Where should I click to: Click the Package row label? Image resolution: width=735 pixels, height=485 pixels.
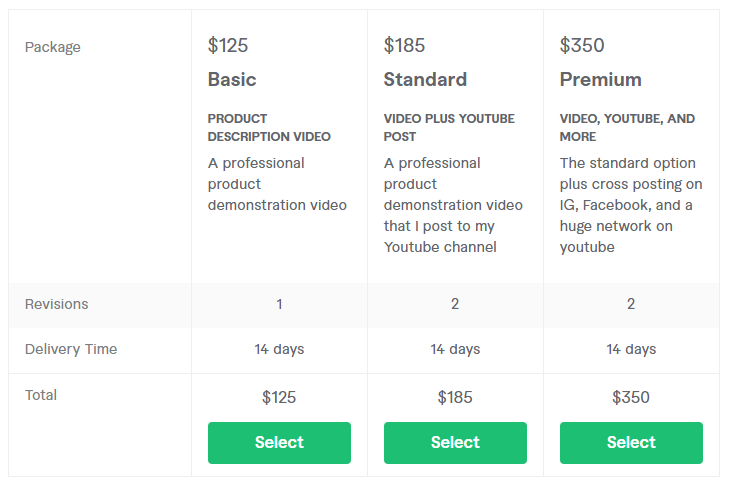click(53, 47)
